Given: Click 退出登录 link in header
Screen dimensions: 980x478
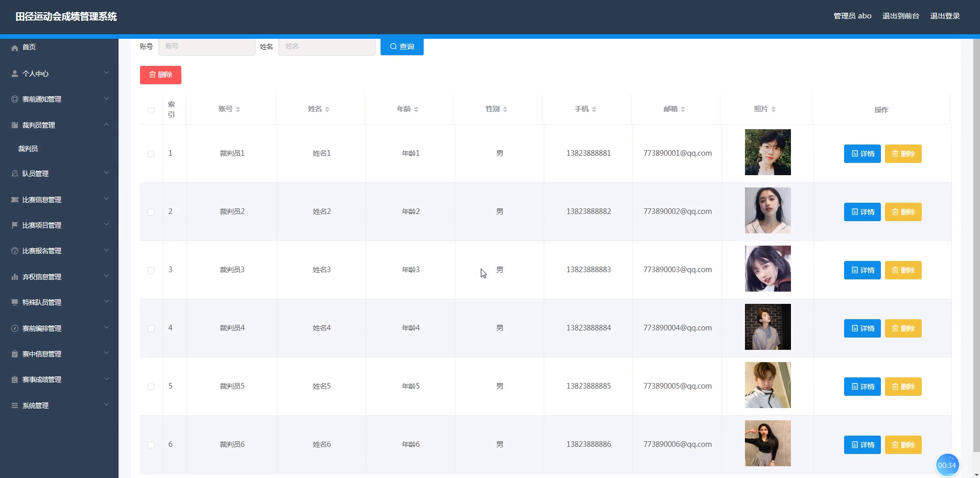Looking at the screenshot, I should 945,16.
